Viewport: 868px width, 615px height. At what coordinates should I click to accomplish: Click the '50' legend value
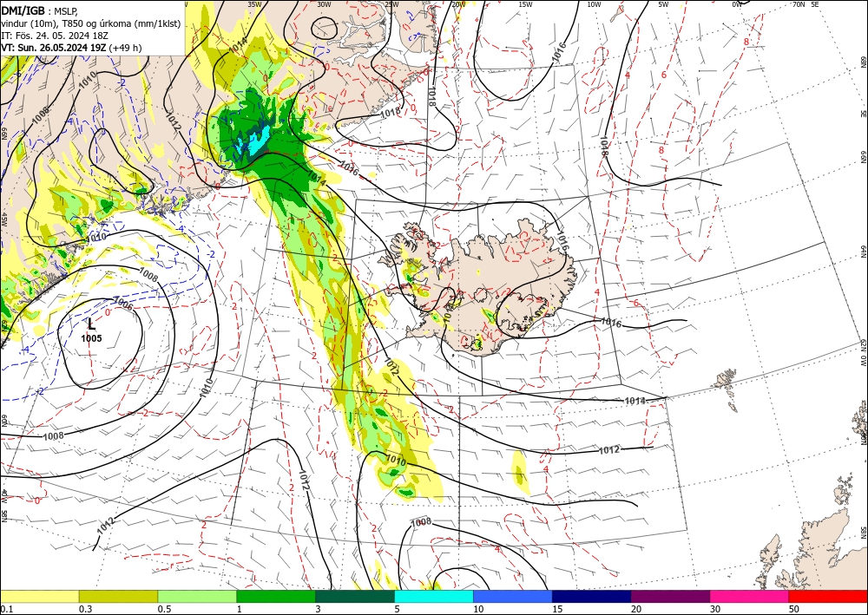(x=794, y=609)
